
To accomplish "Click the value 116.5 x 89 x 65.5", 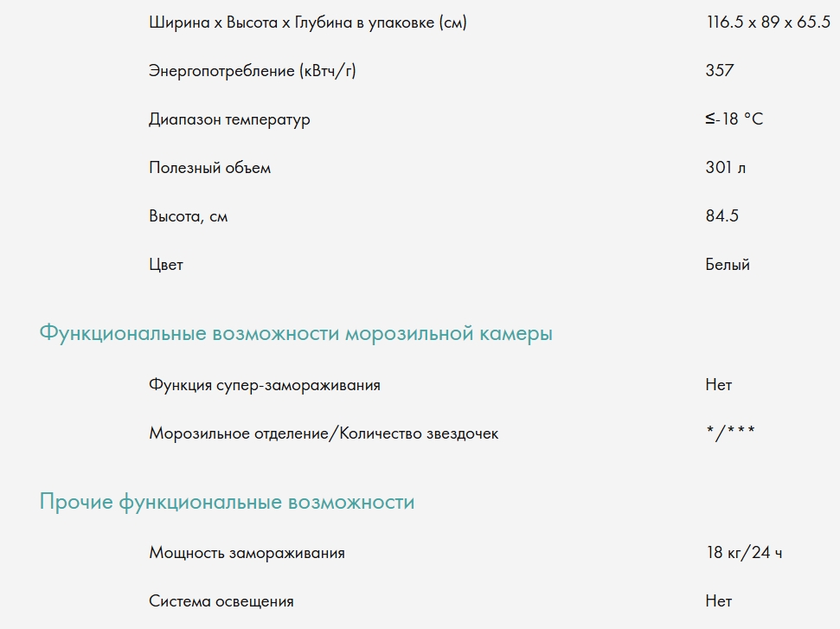I will pyautogui.click(x=767, y=22).
